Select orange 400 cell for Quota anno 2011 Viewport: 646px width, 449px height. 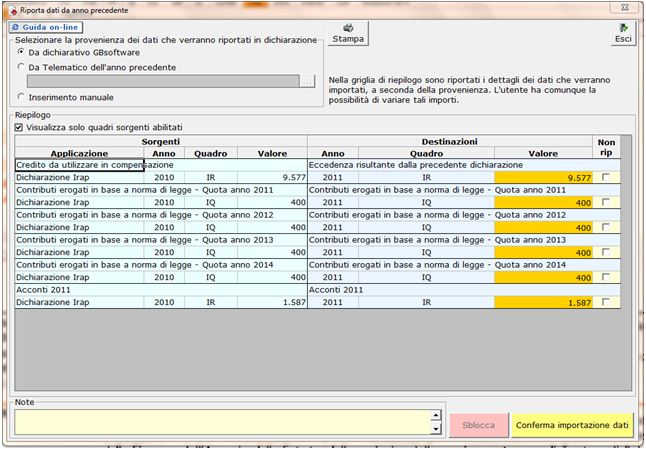[543, 202]
